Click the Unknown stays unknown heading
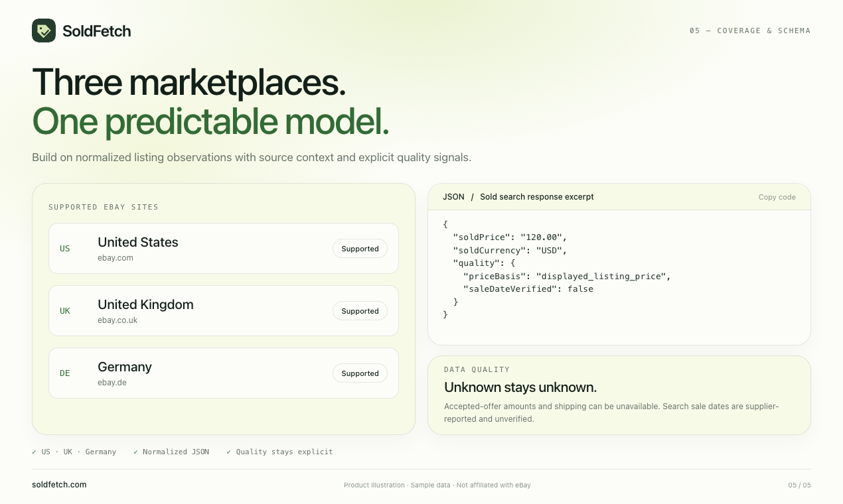 pos(520,387)
